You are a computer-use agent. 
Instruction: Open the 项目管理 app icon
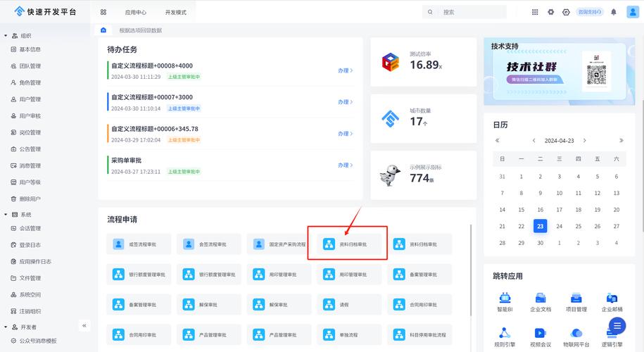[576, 298]
